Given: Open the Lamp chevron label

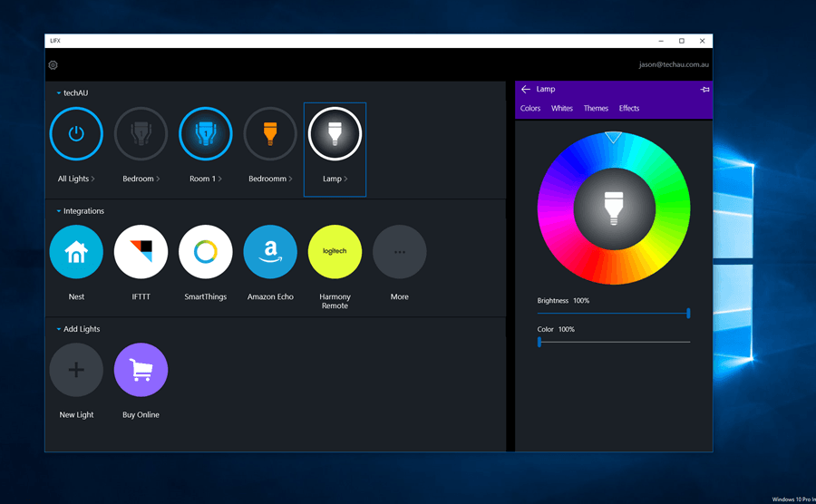Looking at the screenshot, I should (x=335, y=179).
